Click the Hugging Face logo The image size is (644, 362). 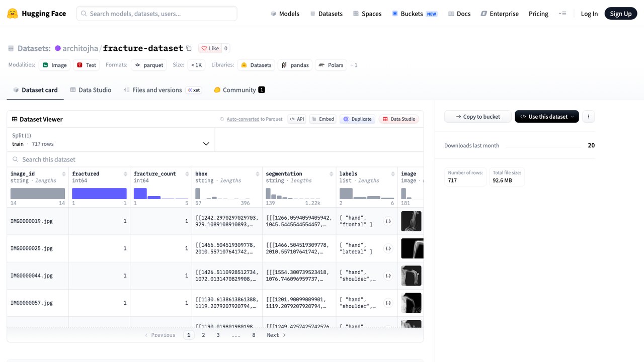click(x=36, y=14)
